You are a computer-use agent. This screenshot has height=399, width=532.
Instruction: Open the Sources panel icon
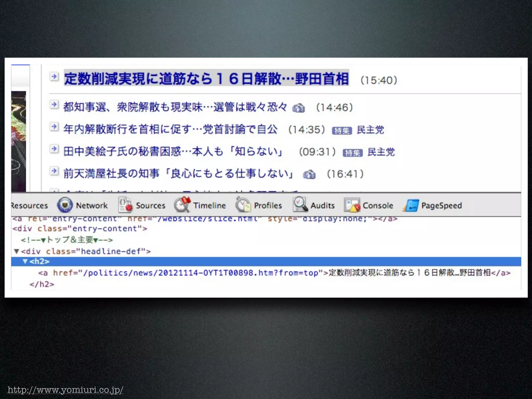coord(125,205)
